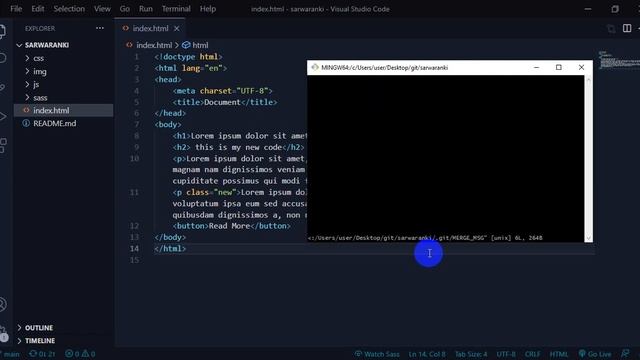Viewport: 640px width, 360px height.
Task: Open the Terminal menu
Action: point(176,9)
